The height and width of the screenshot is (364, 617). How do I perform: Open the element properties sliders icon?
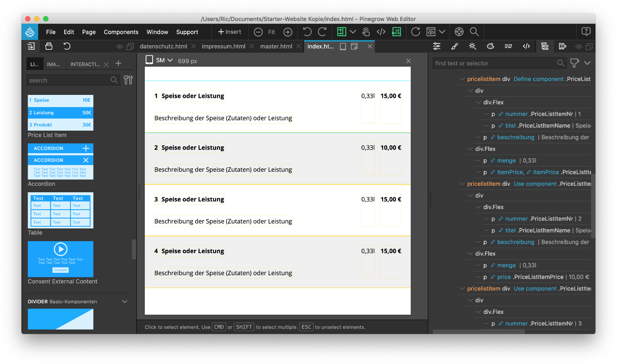(437, 46)
